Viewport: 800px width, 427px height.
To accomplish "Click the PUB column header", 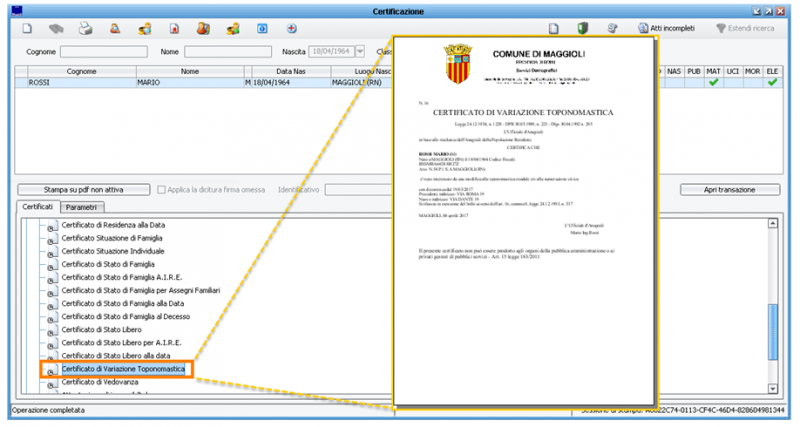I will pos(694,71).
